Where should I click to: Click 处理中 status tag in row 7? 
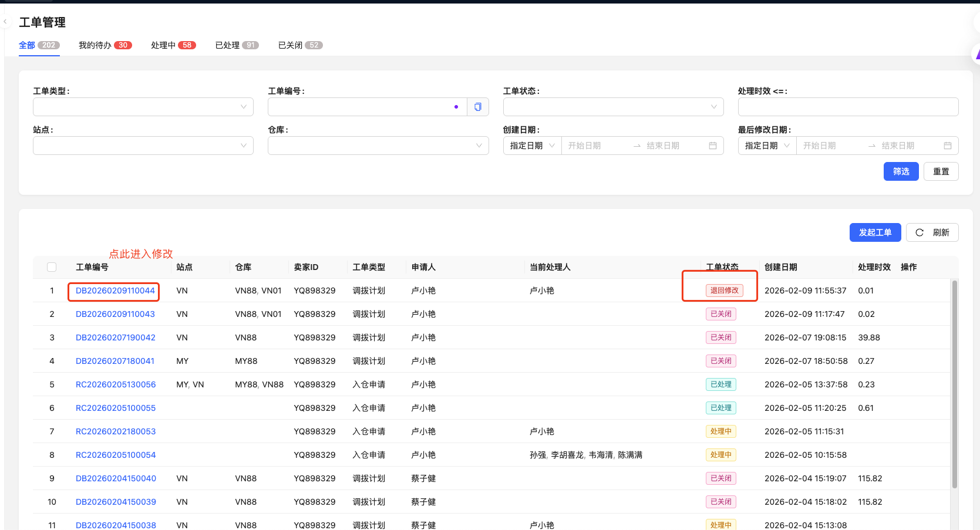click(720, 431)
